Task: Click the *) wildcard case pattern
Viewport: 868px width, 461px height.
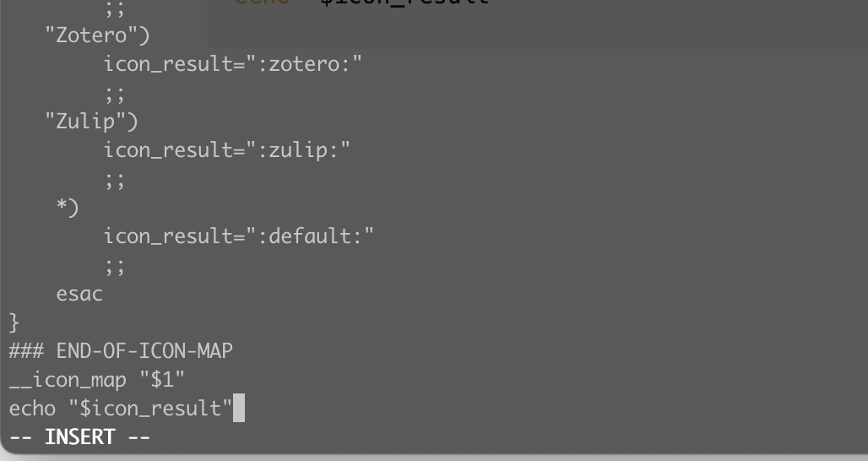Action: (68, 208)
